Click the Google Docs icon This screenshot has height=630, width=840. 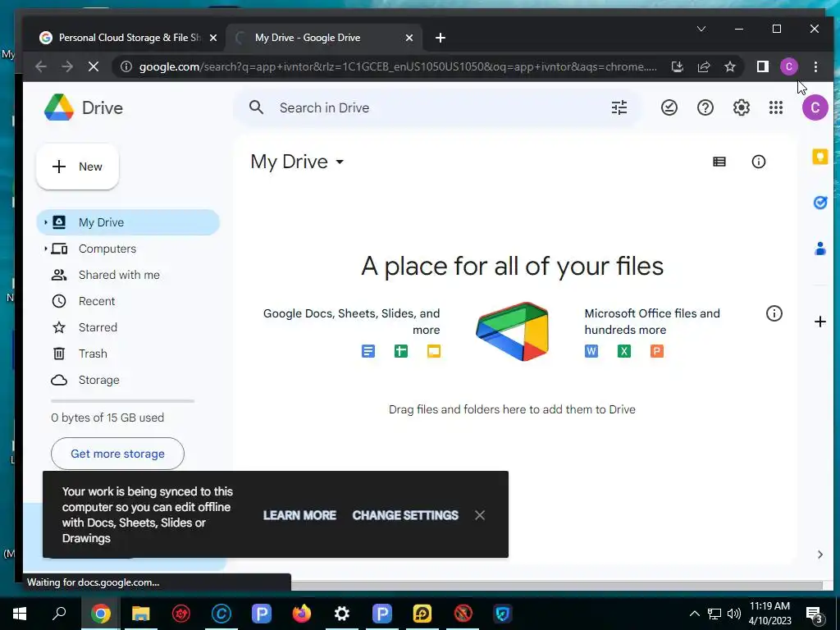[368, 351]
